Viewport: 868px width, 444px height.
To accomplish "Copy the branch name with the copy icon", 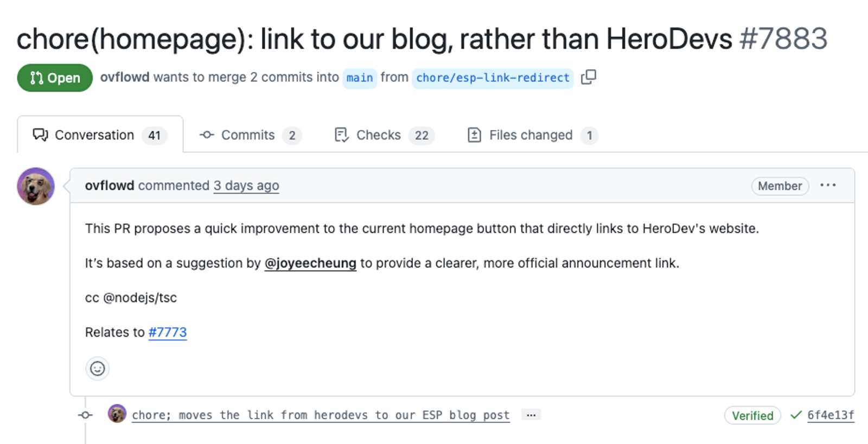I will point(589,77).
